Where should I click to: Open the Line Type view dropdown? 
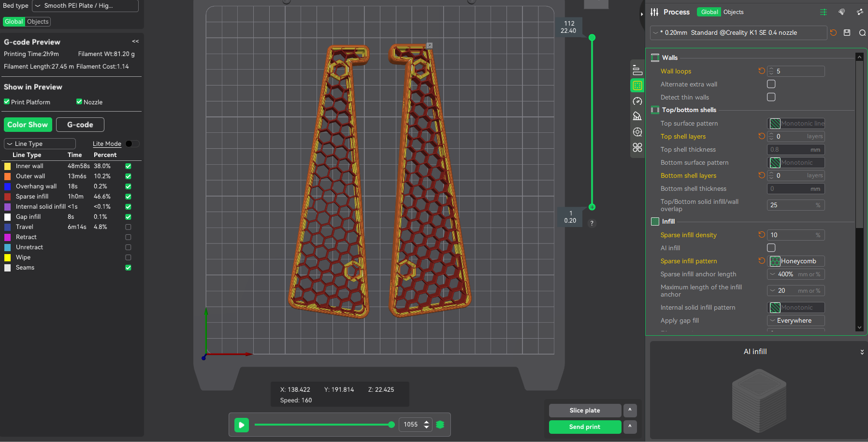(40, 143)
